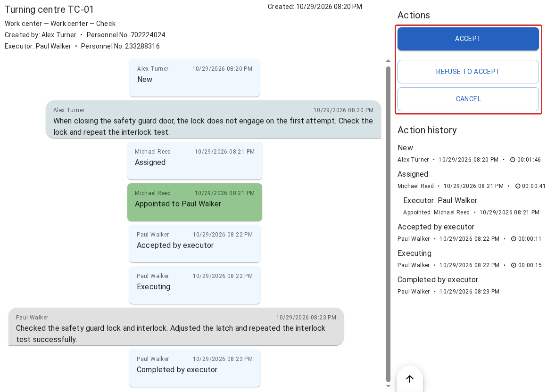The height and width of the screenshot is (392, 547).
Task: Click the 00:01:46 duration value
Action: point(529,160)
